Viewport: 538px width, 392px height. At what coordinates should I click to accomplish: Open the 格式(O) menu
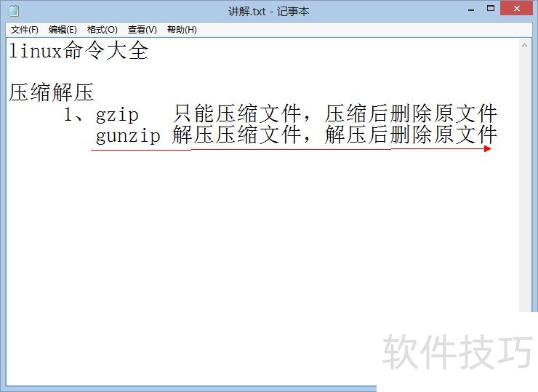[103, 30]
